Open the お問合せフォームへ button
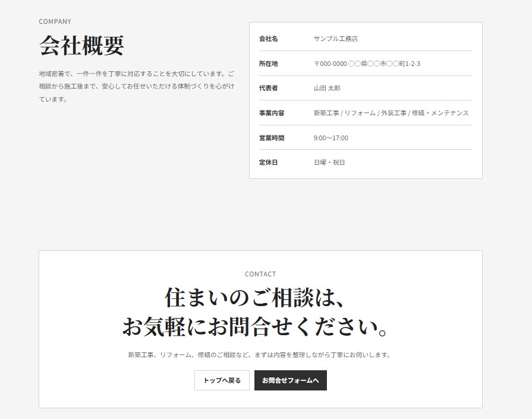532x419 pixels. point(291,380)
